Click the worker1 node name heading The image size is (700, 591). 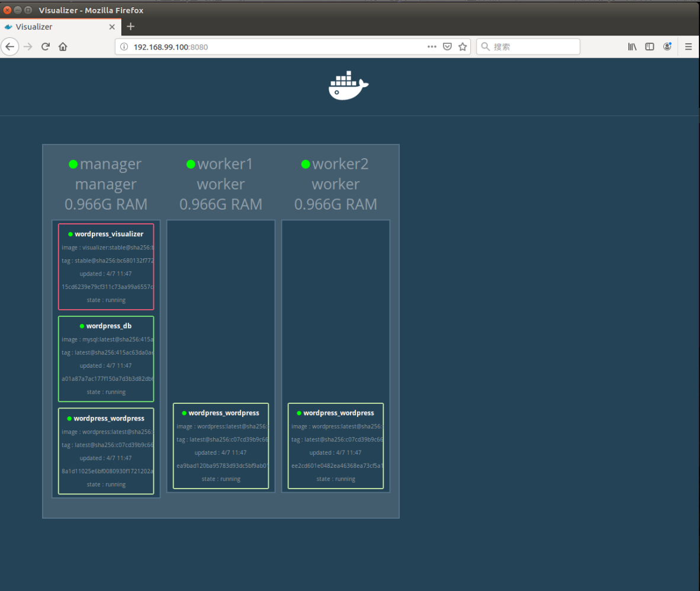[x=225, y=164]
